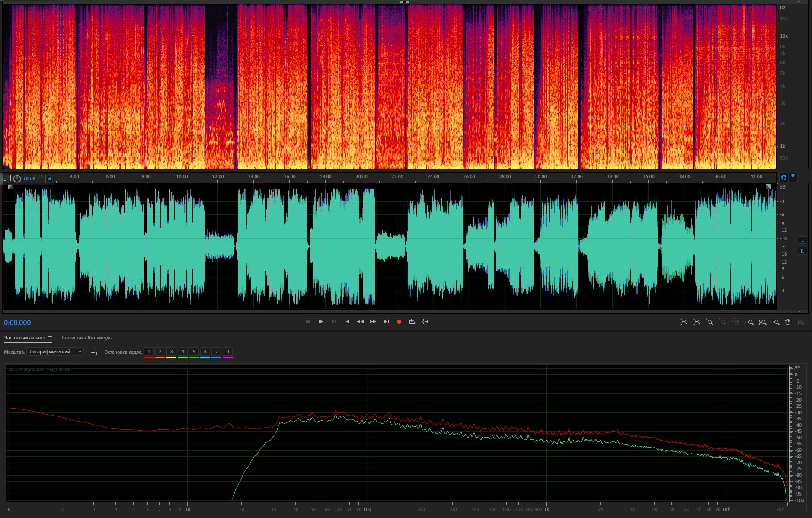The height and width of the screenshot is (518, 812).
Task: Toggle the left channel L button
Action: (802, 240)
